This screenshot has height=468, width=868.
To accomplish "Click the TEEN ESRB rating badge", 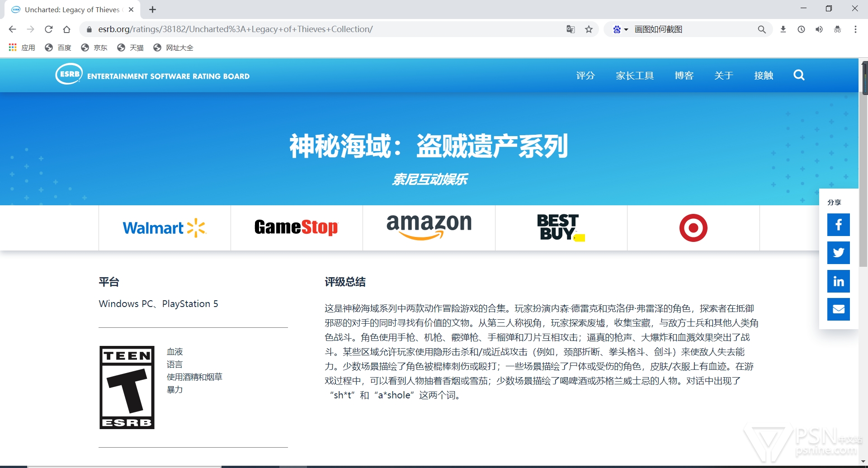I will [127, 388].
